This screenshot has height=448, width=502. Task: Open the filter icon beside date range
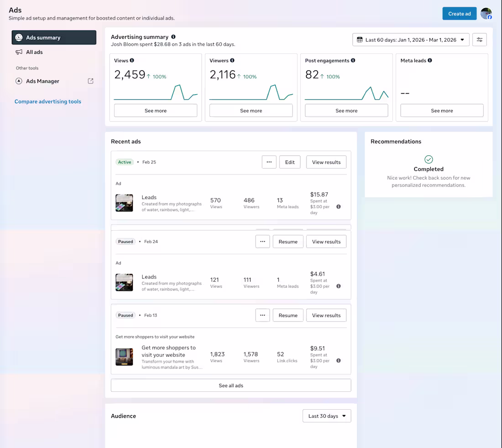coord(479,40)
